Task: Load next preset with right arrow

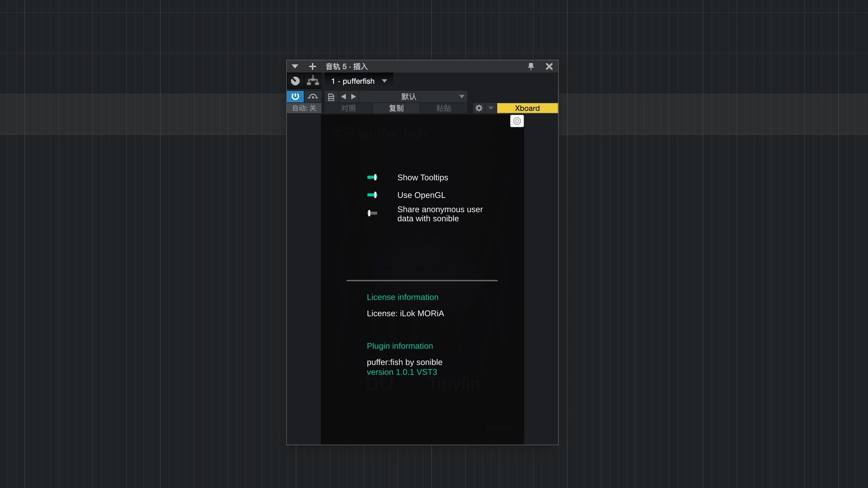Action: click(354, 96)
